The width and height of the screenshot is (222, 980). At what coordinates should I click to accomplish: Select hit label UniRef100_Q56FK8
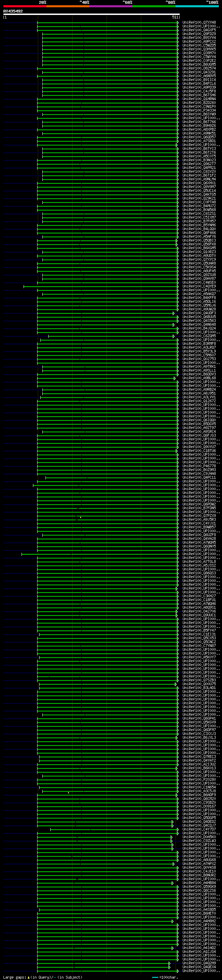(199, 244)
